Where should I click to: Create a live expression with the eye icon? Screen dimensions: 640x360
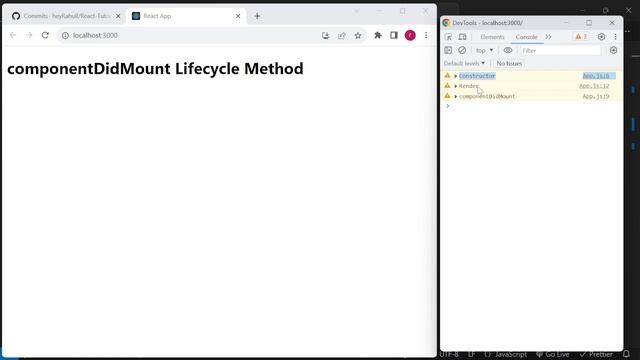click(508, 50)
